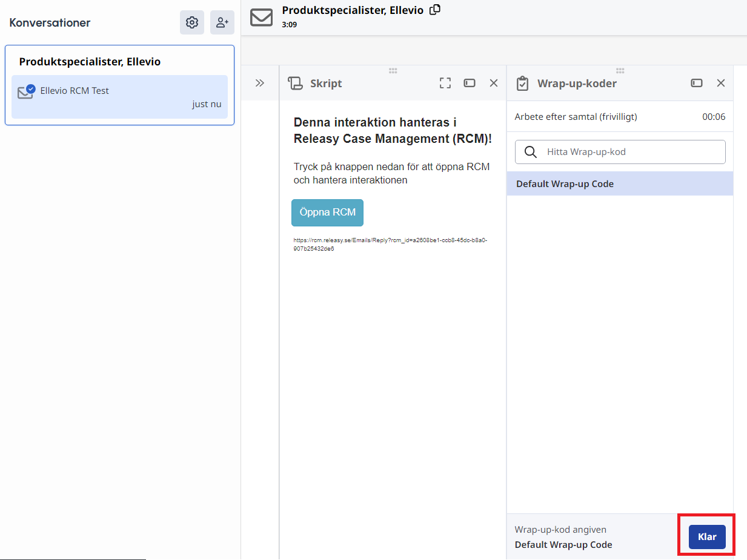
Task: Click the Skript scroll icon
Action: pos(295,83)
